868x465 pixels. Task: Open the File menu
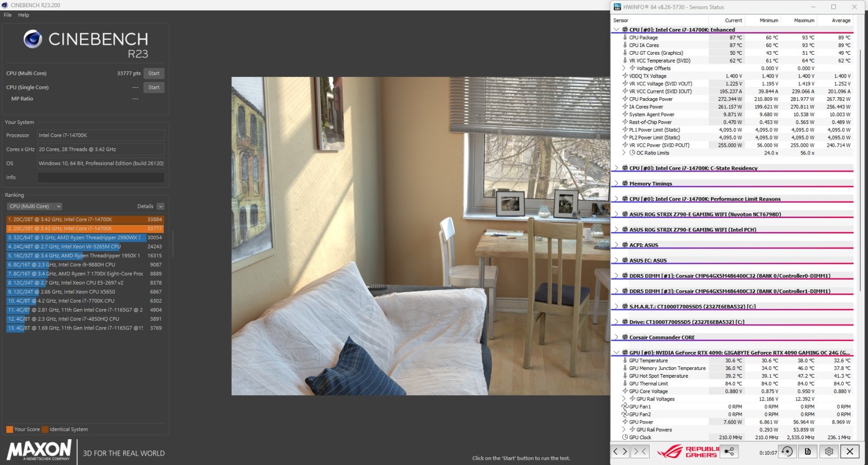(8, 15)
